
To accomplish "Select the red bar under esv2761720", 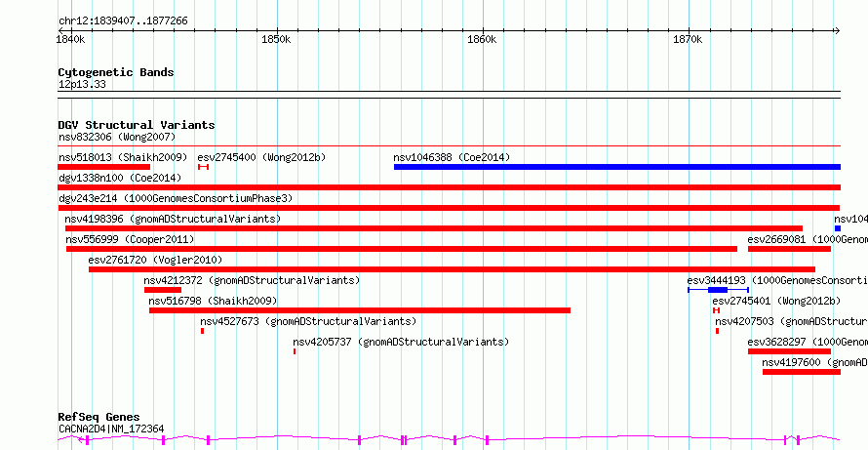I will click(x=452, y=269).
